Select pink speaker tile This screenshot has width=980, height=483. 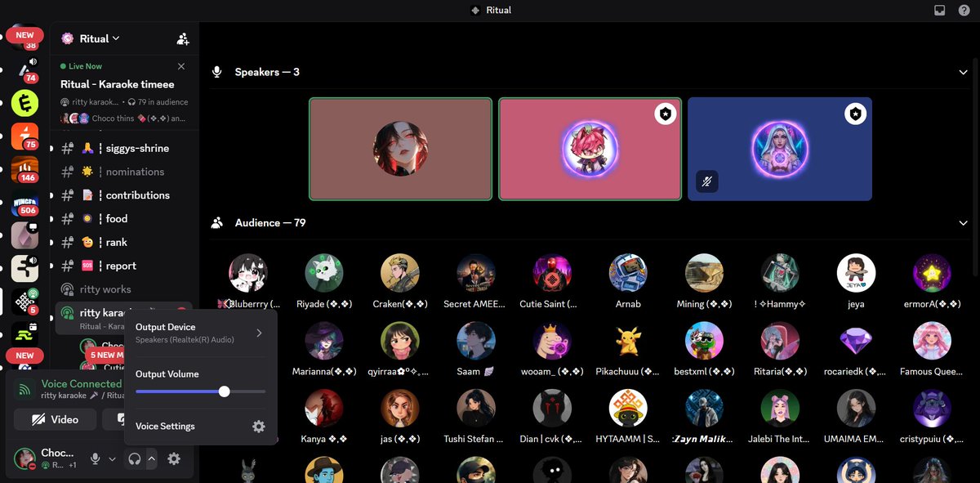590,149
